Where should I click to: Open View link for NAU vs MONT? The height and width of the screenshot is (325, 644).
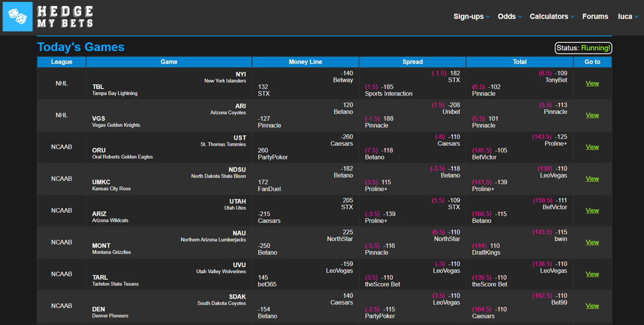coord(592,242)
